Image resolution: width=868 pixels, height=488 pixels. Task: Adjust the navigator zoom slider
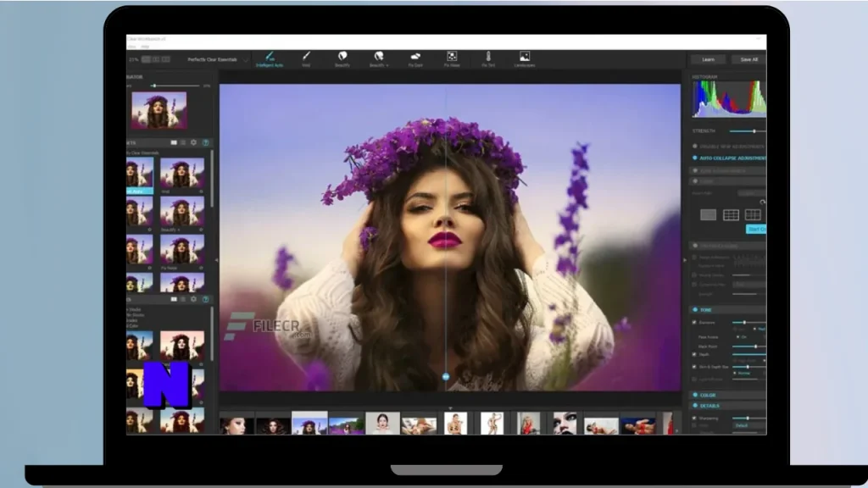(175, 86)
